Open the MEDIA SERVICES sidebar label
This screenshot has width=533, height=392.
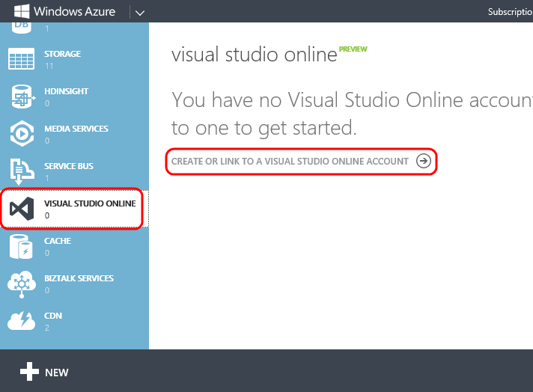pyautogui.click(x=76, y=129)
